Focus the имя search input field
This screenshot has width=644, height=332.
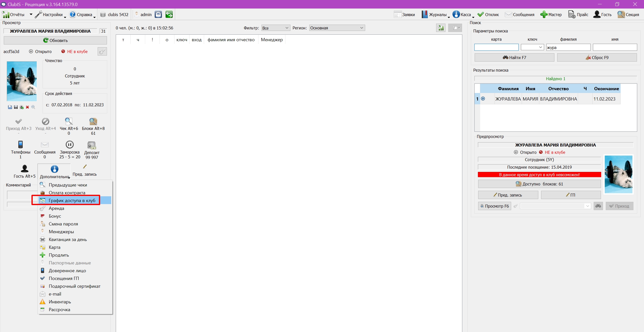615,47
